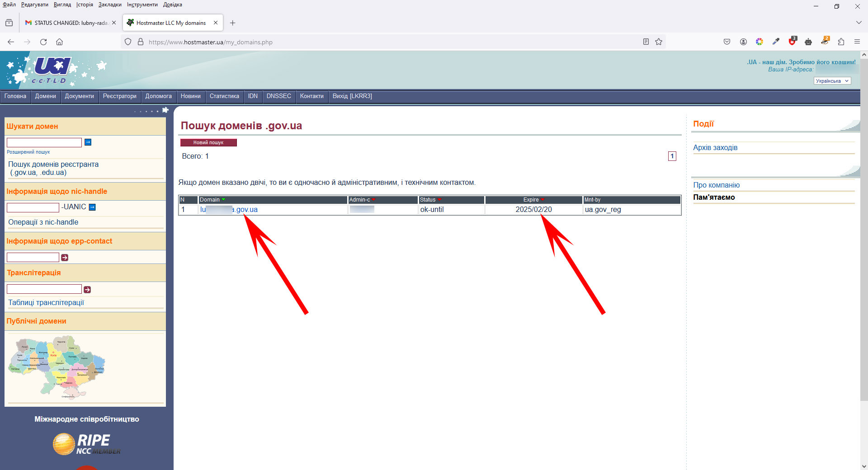Viewport: 868px width, 470px height.
Task: Open the Архів заходів link
Action: 715,148
